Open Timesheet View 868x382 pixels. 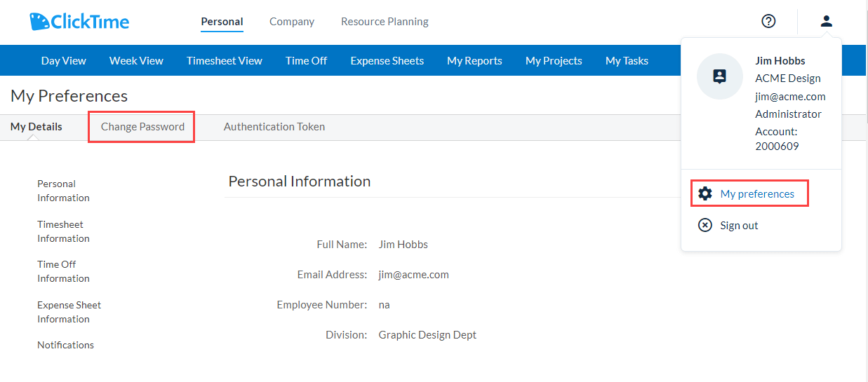225,61
